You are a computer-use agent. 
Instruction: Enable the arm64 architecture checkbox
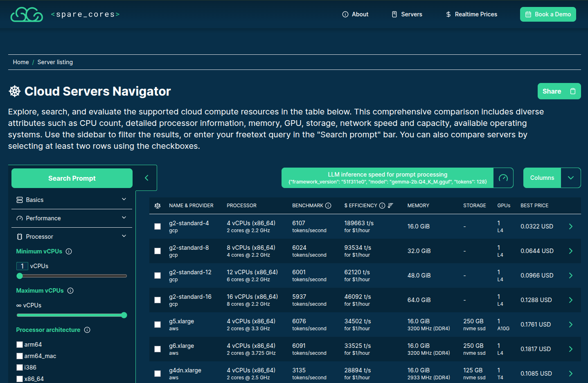pyautogui.click(x=20, y=345)
